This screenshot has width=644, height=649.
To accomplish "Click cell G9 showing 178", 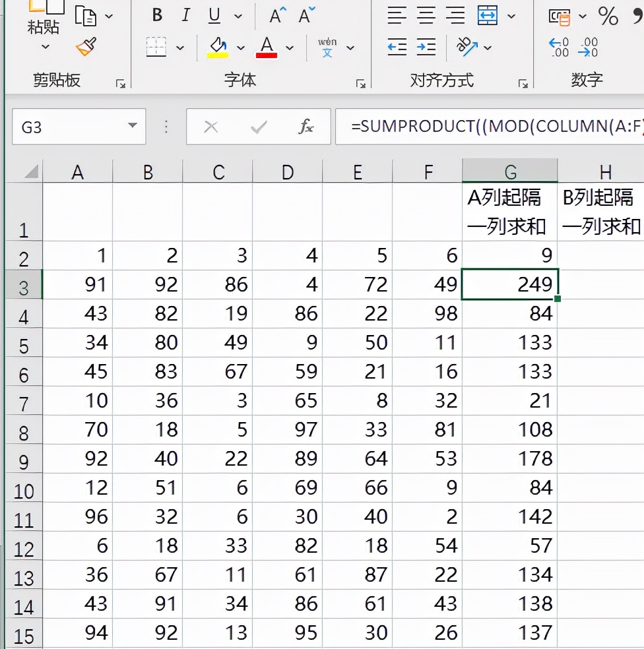I will (510, 458).
